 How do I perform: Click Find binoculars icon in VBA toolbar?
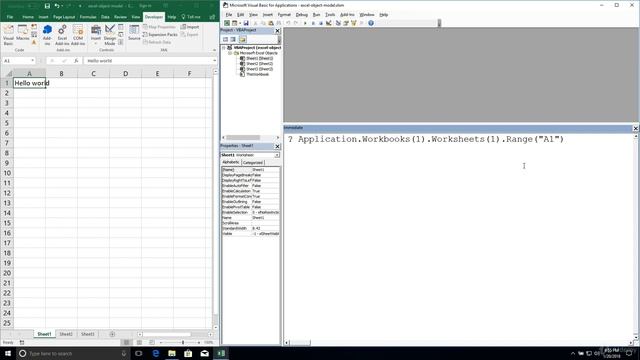[x=279, y=23]
